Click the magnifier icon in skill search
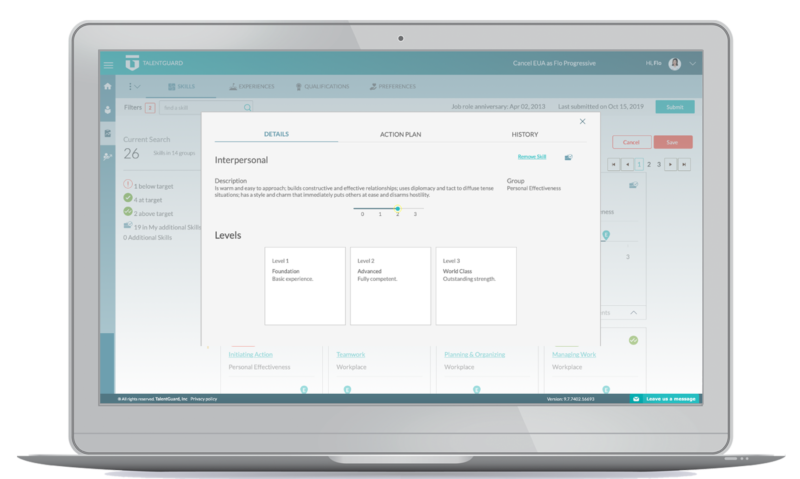 point(247,108)
